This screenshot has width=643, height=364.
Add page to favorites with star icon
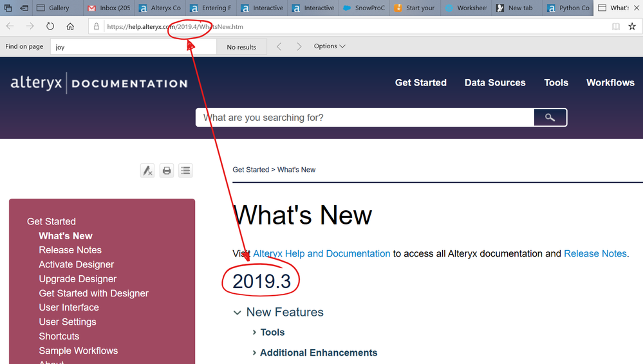point(632,26)
